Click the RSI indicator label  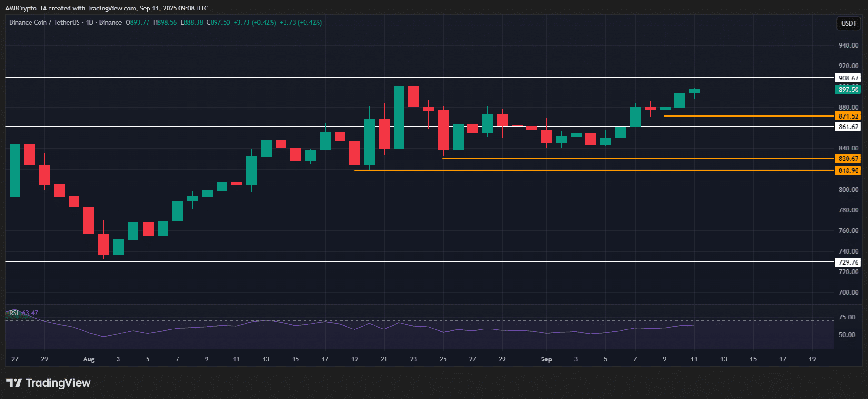pos(14,313)
